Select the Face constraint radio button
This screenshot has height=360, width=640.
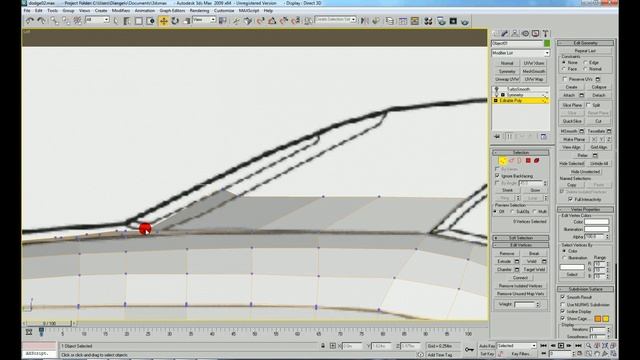click(564, 69)
